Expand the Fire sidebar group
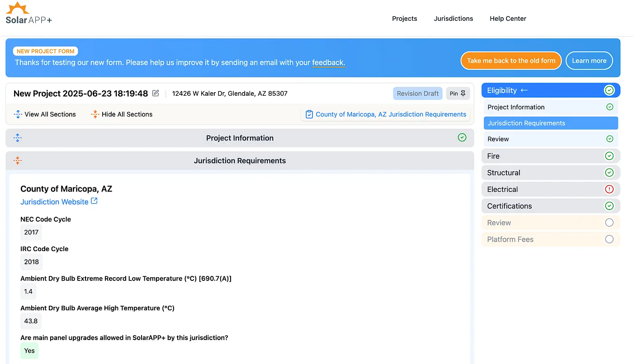The height and width of the screenshot is (364, 633). coord(551,156)
